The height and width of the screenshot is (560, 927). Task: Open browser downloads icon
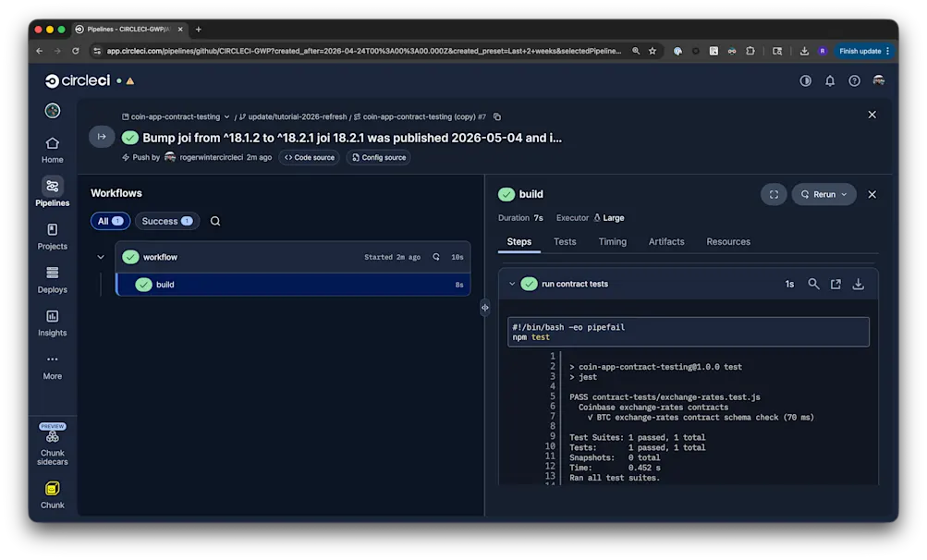(803, 52)
